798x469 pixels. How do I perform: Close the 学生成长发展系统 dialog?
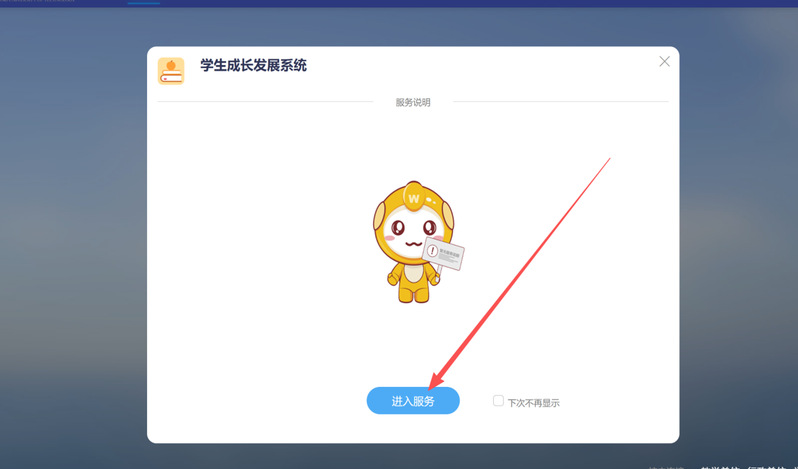664,62
